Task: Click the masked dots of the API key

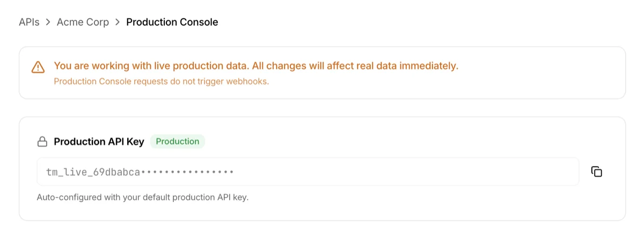Action: 187,172
